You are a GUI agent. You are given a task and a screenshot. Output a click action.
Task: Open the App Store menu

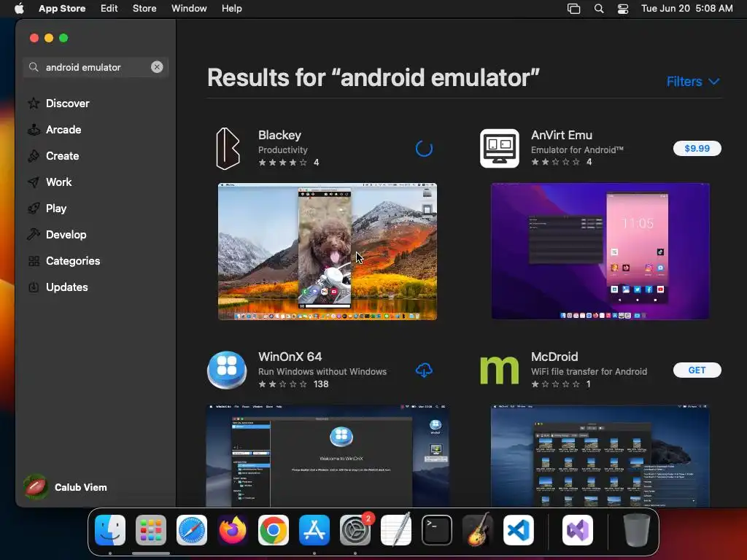click(62, 9)
